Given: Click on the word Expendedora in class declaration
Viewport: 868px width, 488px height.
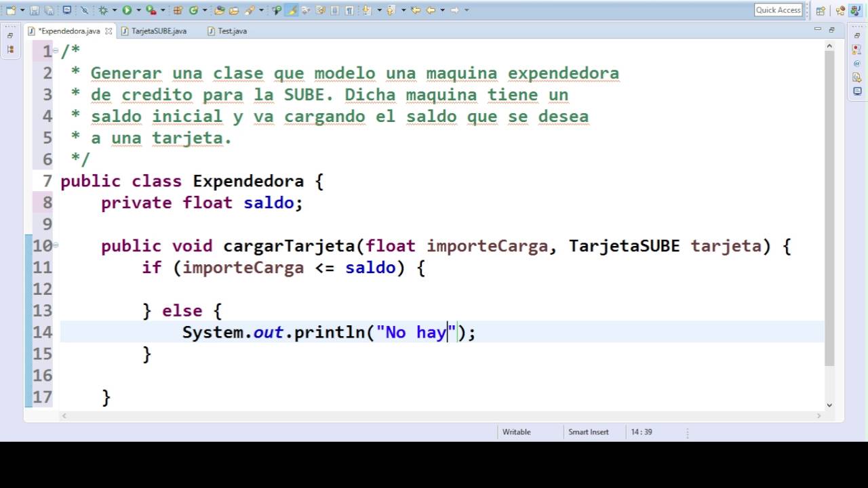Looking at the screenshot, I should pos(248,181).
